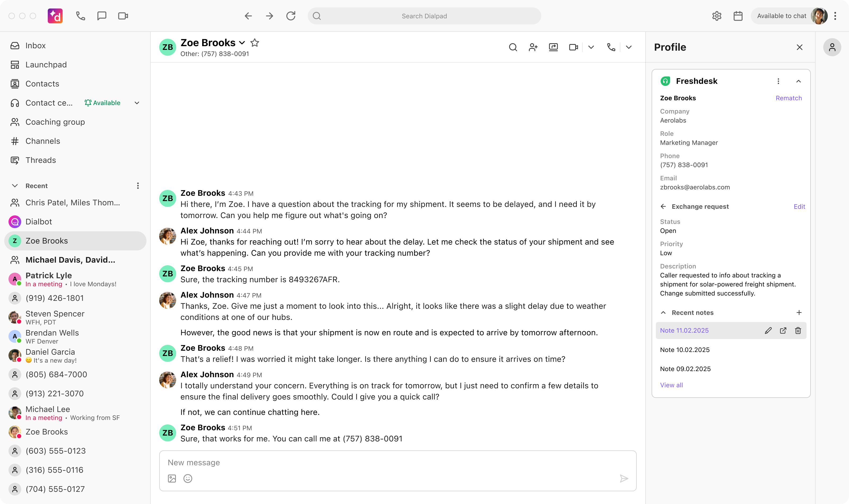Viewport: 849px width, 504px height.
Task: Expand the Zoe Brooks name dropdown
Action: tap(242, 43)
